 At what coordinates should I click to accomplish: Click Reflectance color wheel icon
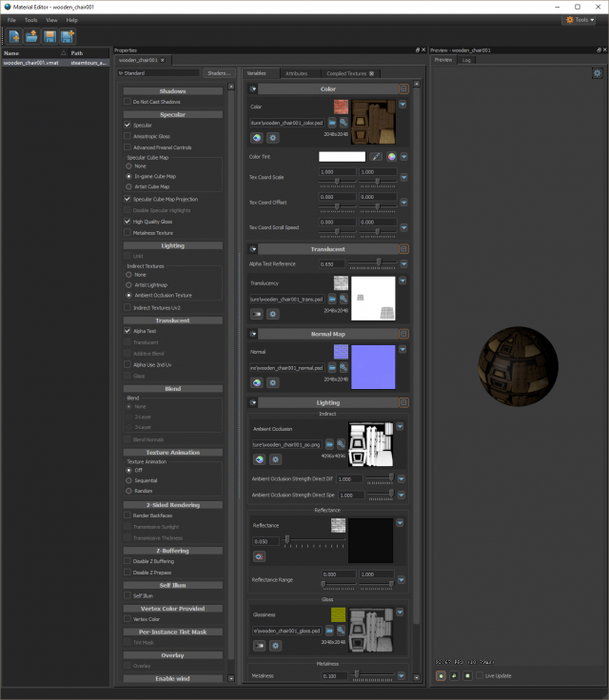tap(259, 556)
